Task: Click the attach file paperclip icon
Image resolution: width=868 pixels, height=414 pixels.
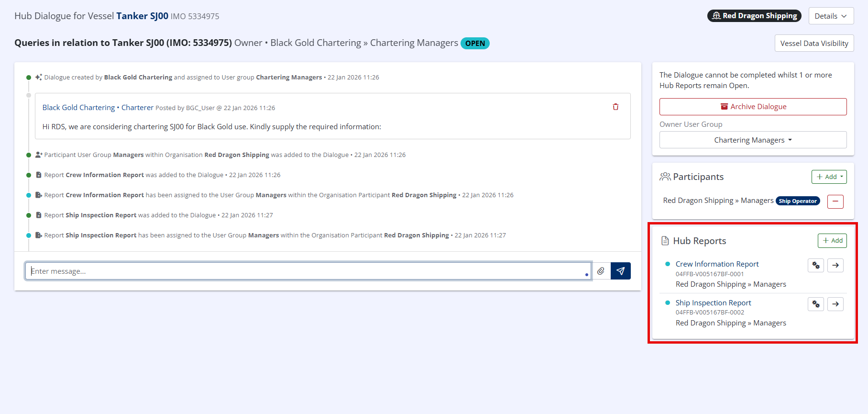Action: tap(601, 271)
